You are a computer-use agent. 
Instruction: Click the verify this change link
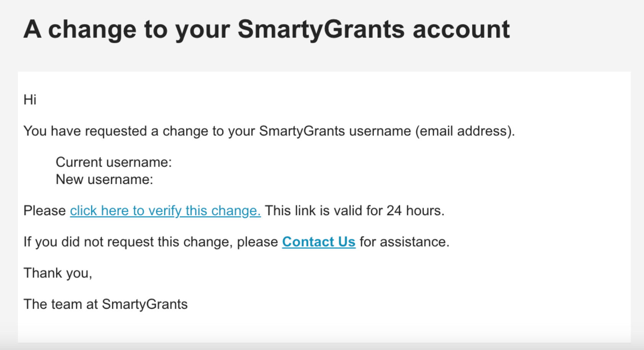click(x=165, y=211)
